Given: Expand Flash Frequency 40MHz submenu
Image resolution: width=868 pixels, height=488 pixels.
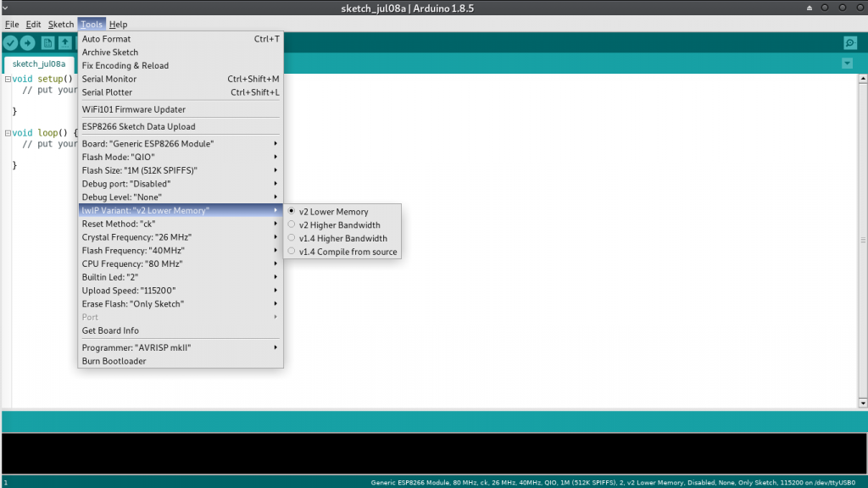Looking at the screenshot, I should (x=181, y=250).
